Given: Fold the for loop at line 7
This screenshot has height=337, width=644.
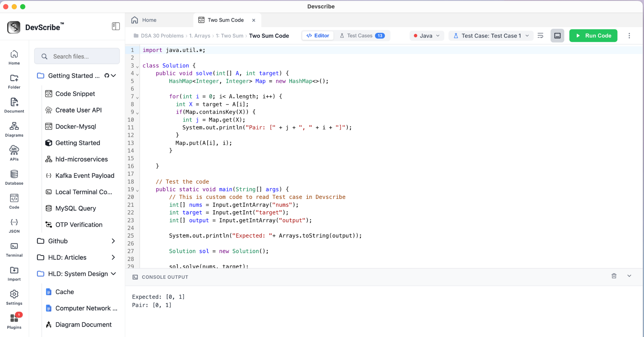Looking at the screenshot, I should click(137, 97).
